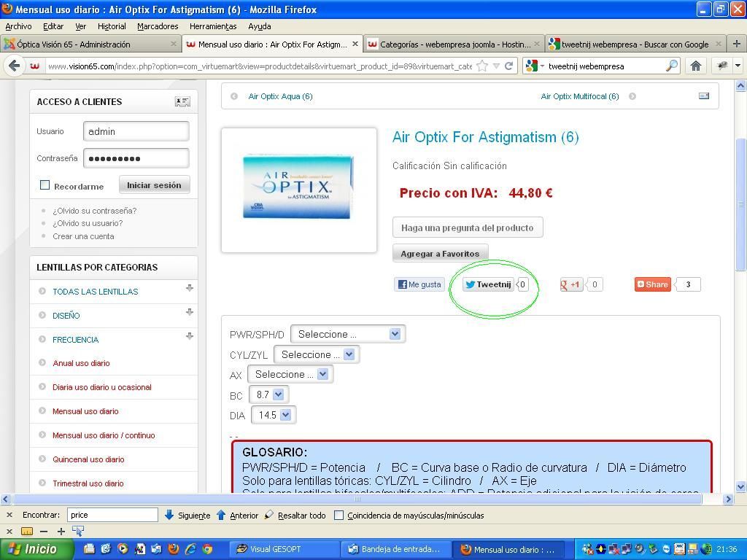Open the Herramientas menu

click(213, 26)
